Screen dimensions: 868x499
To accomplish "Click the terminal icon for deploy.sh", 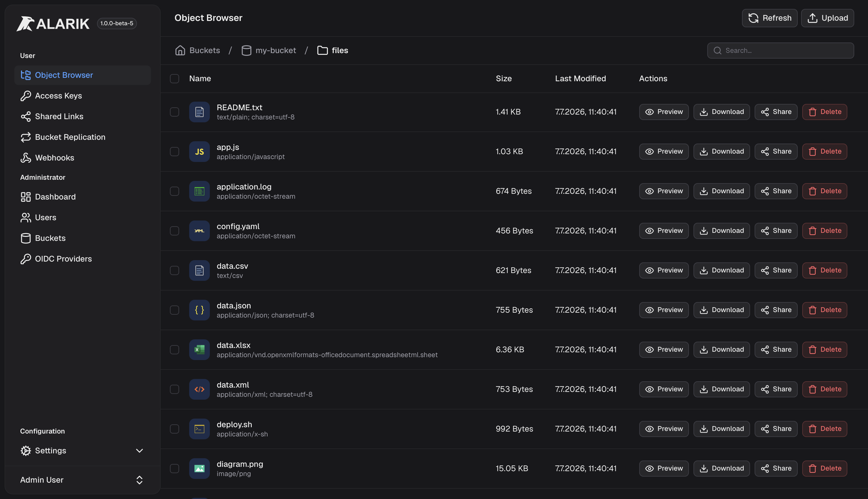I will (x=199, y=429).
